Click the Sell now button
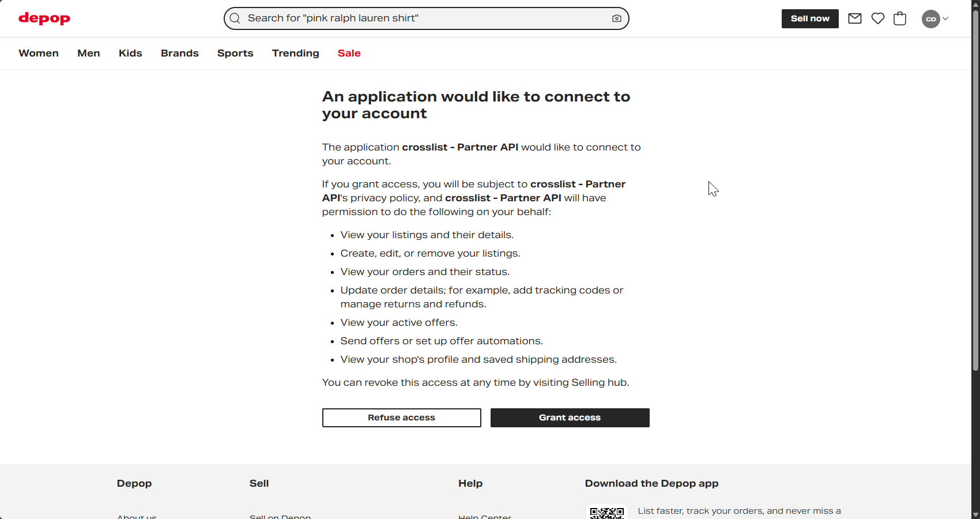This screenshot has height=519, width=980. point(810,18)
